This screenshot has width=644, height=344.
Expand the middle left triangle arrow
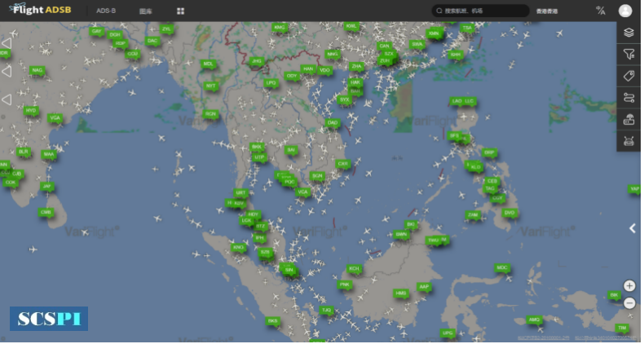tap(7, 72)
